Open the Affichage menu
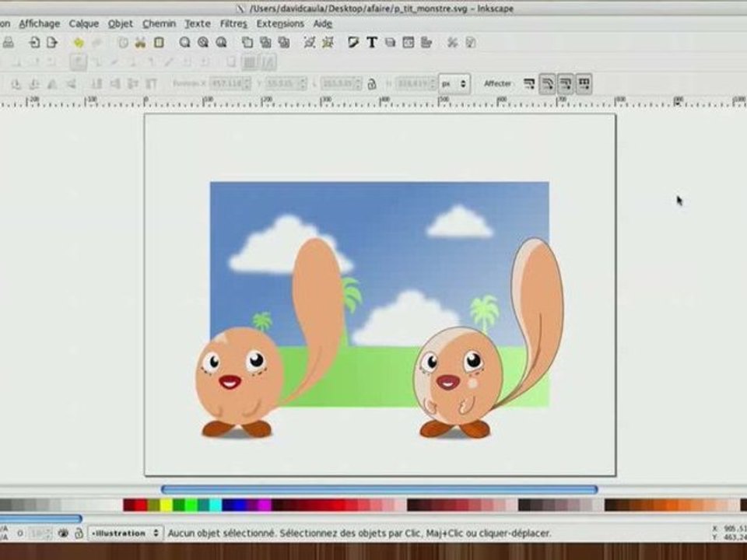The height and width of the screenshot is (560, 747). click(40, 23)
